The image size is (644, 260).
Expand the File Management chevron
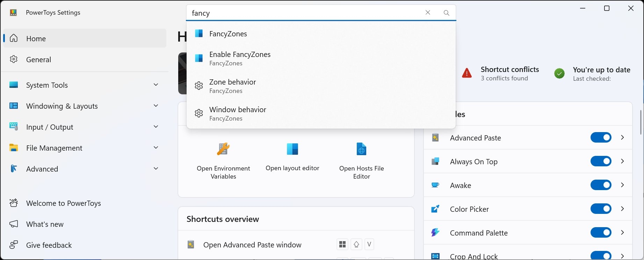(156, 147)
